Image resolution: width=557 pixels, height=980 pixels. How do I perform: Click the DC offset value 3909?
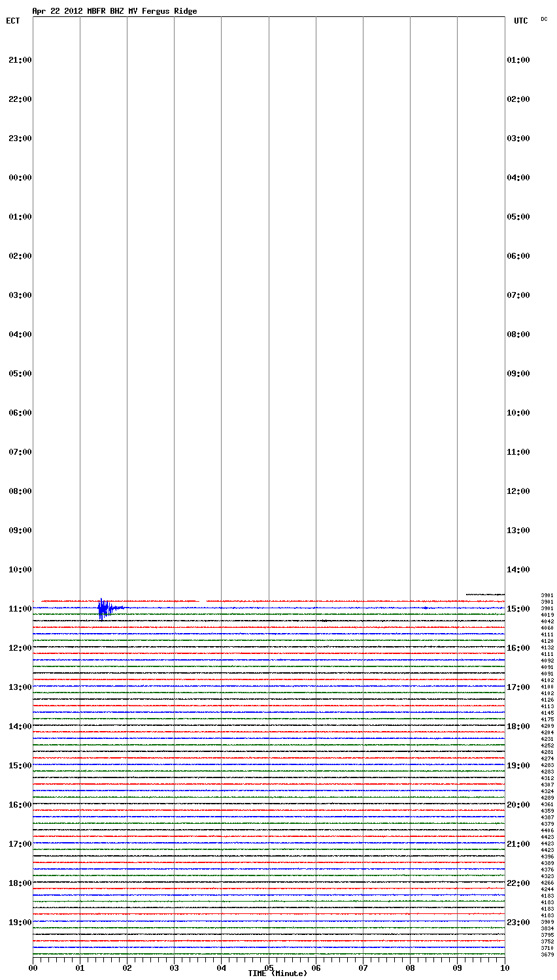[547, 922]
